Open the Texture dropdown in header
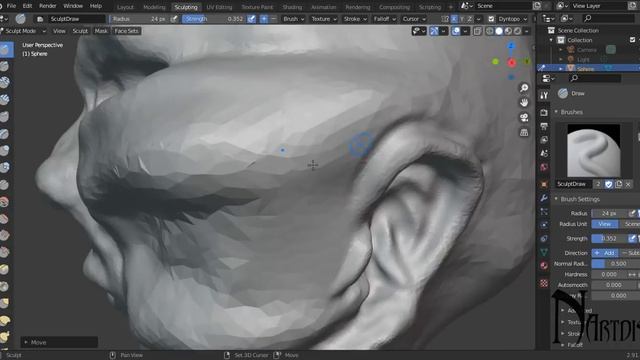 click(324, 19)
